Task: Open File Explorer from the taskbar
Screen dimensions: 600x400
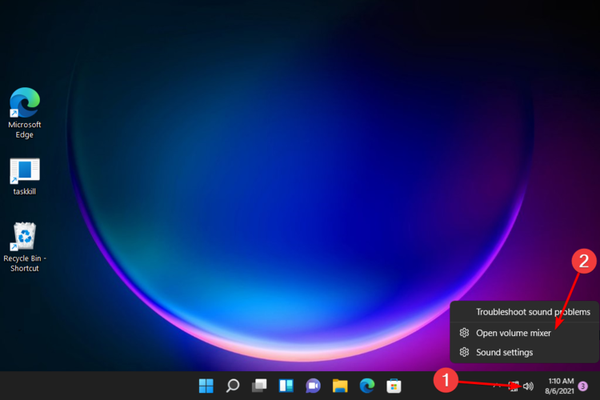Action: click(x=339, y=385)
